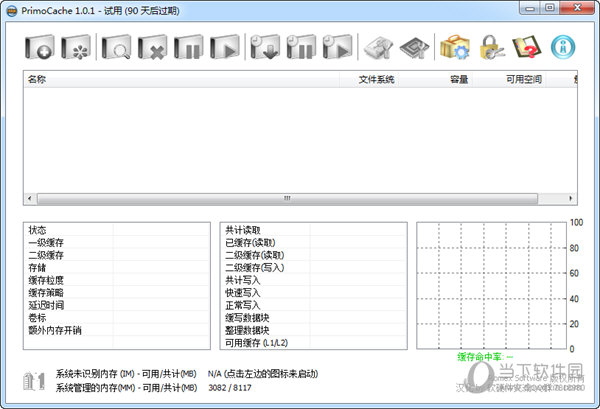Screen dimensions: 600x409
Task: Click the timed pause clock icon
Action: 301,47
